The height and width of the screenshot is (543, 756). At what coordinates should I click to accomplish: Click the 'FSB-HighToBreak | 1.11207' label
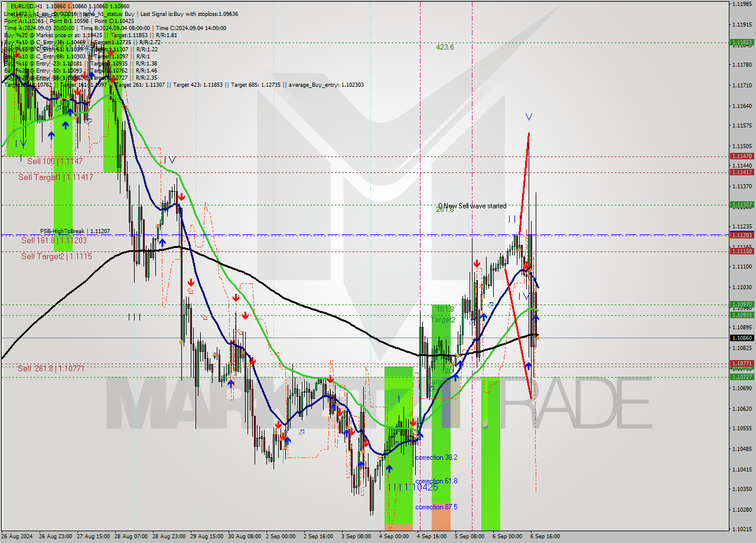click(x=75, y=231)
